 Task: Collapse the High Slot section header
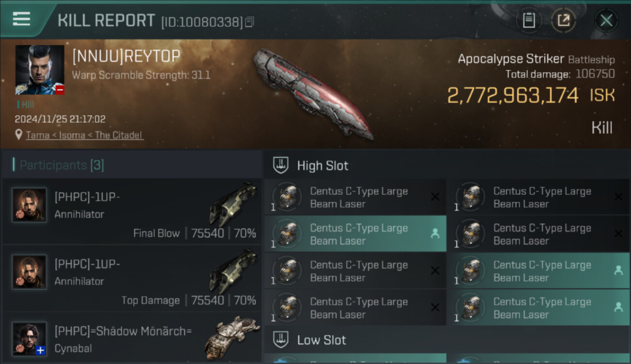(447, 165)
